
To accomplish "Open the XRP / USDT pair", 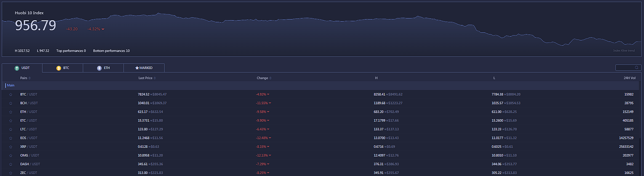I will pos(29,147).
